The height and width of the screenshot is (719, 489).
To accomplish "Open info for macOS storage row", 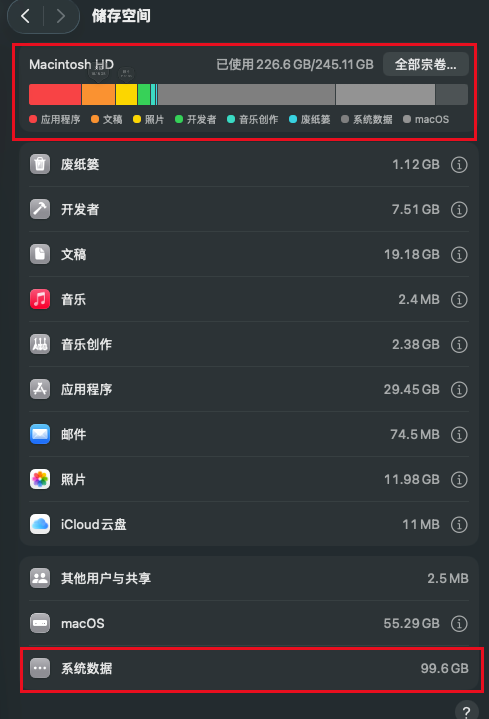I will pyautogui.click(x=459, y=623).
